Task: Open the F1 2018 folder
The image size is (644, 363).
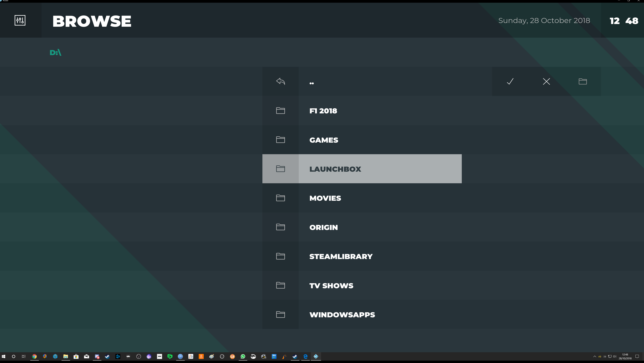Action: [x=362, y=111]
